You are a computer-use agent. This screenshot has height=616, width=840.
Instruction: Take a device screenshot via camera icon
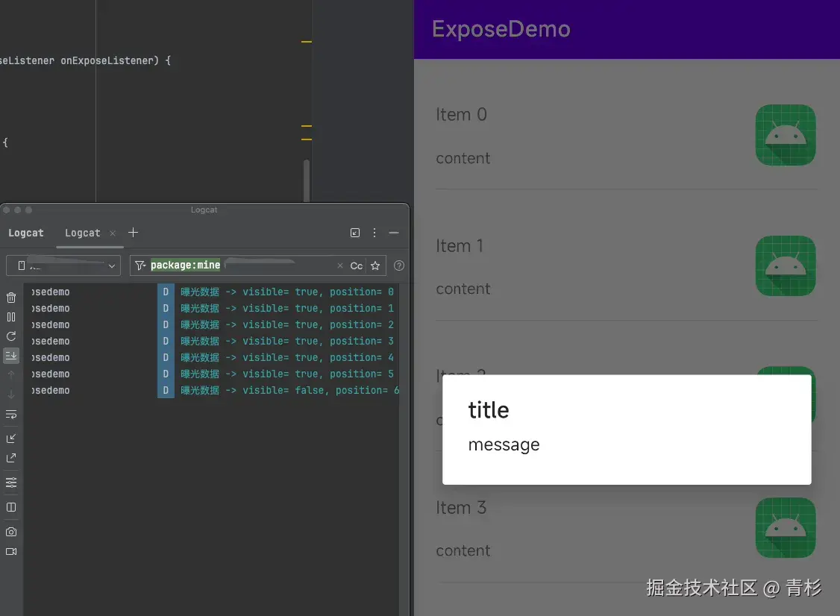11,532
